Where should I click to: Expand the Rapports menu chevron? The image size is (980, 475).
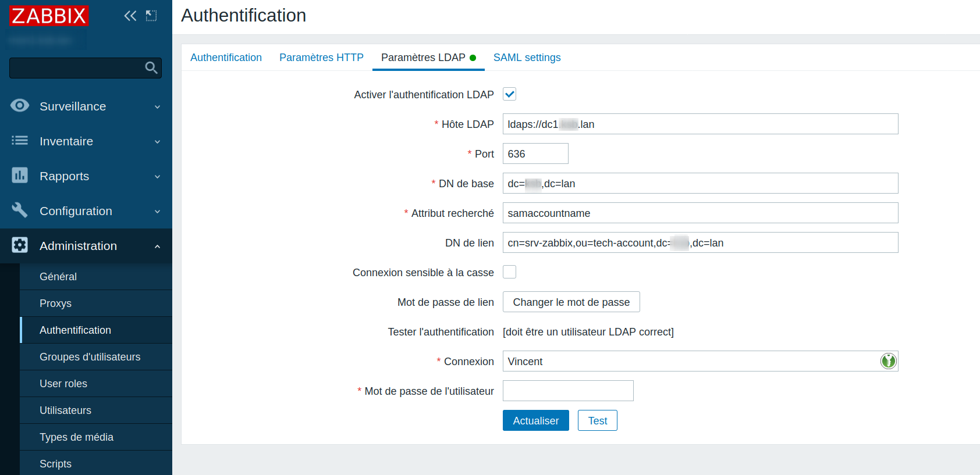[x=157, y=177]
